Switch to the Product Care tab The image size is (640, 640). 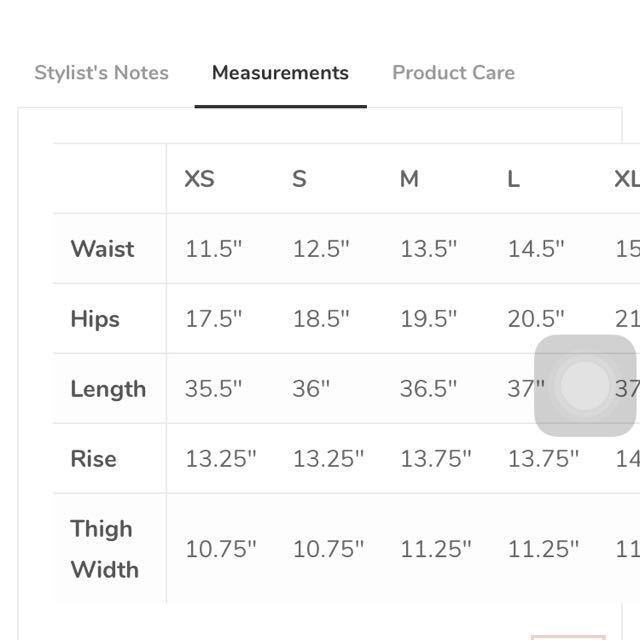[x=453, y=73]
